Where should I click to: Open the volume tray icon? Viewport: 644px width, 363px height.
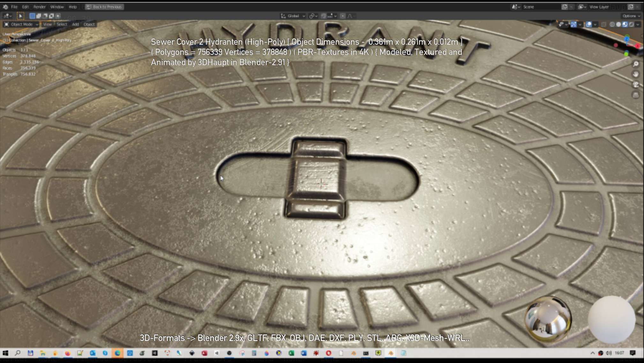tap(609, 353)
